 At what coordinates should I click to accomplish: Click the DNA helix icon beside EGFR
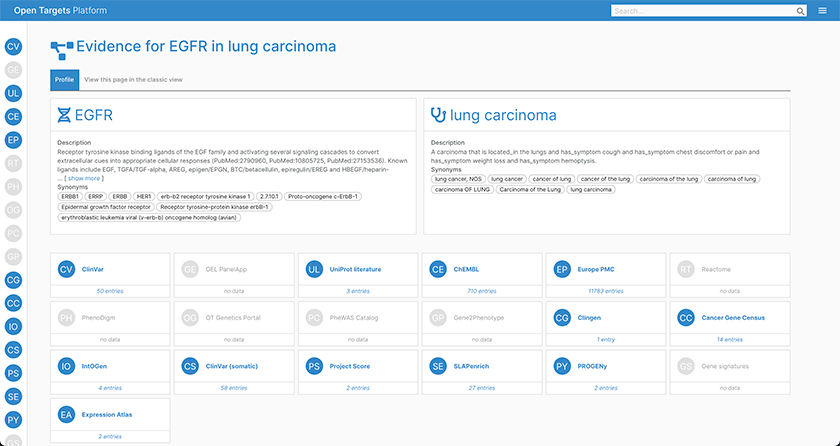pyautogui.click(x=64, y=115)
